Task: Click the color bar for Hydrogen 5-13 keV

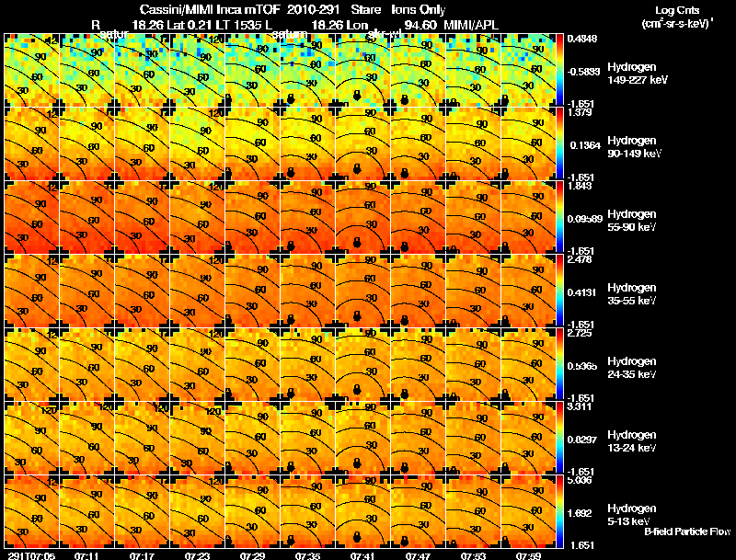Action: pos(559,511)
